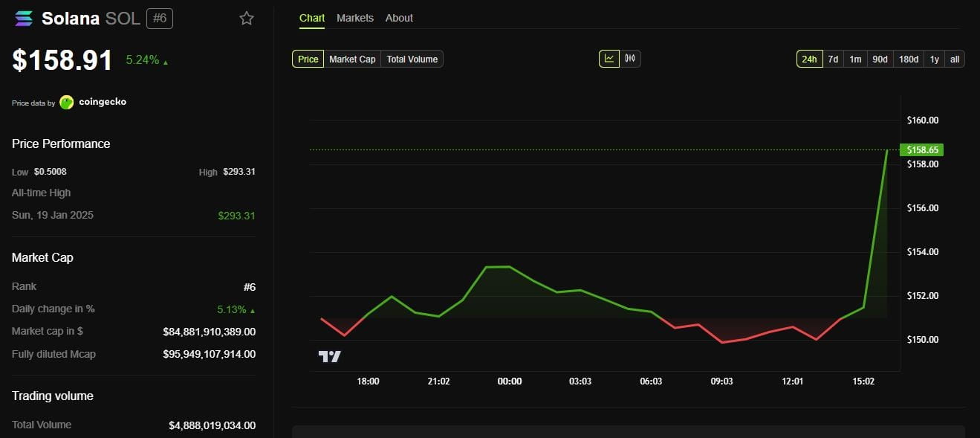
Task: Click the CoinGecko logo icon
Action: pos(67,103)
